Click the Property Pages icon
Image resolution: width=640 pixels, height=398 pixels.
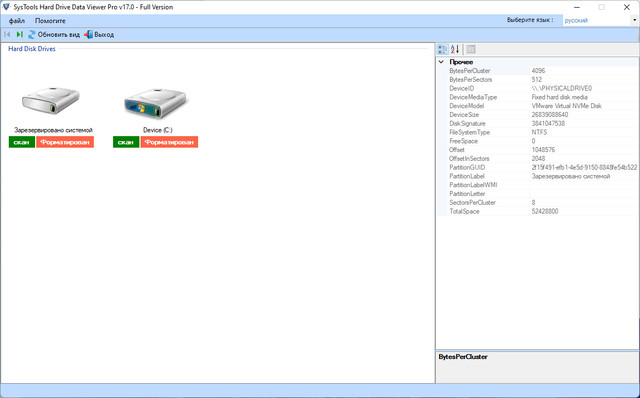pyautogui.click(x=471, y=49)
